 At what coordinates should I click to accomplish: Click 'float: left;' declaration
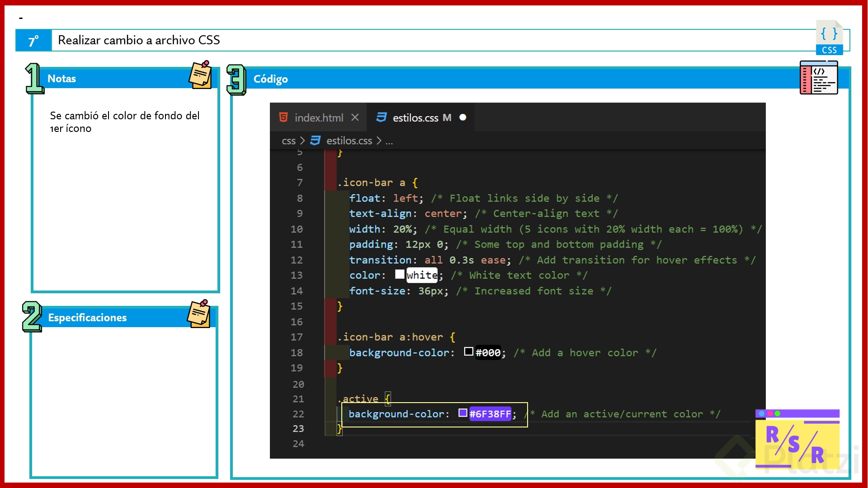pyautogui.click(x=387, y=198)
